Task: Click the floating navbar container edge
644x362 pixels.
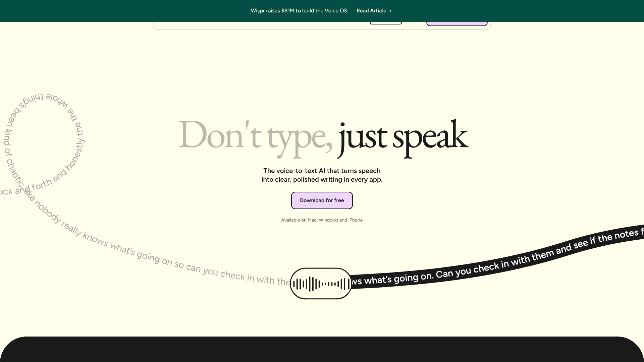Action: tap(235, 29)
